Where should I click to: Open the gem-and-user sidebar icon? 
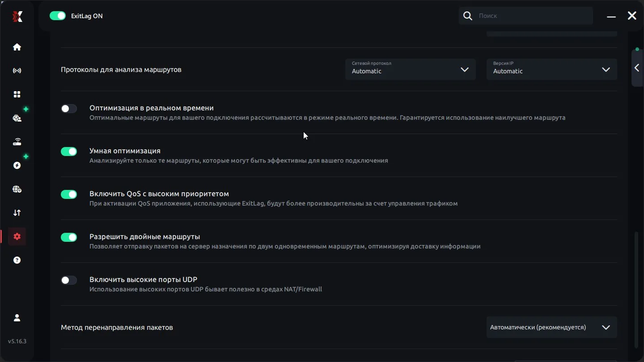click(17, 118)
